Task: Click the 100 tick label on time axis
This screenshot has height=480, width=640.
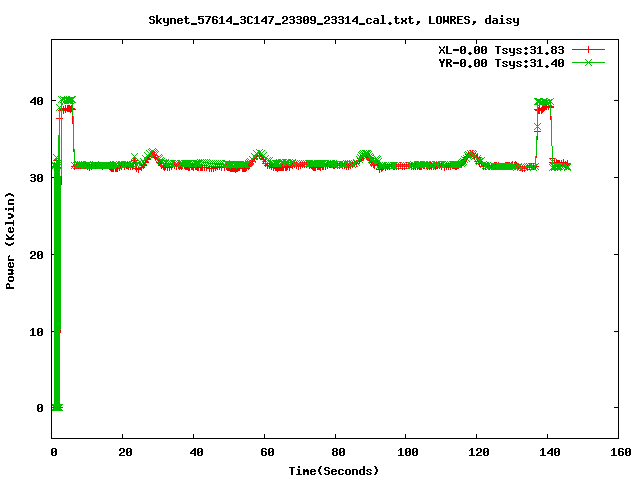Action: click(406, 453)
